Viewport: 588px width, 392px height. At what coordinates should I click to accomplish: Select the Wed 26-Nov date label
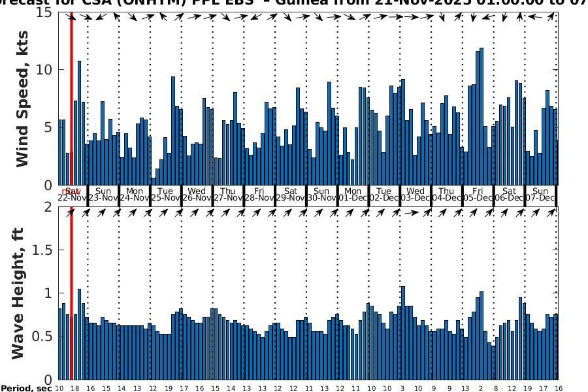197,195
